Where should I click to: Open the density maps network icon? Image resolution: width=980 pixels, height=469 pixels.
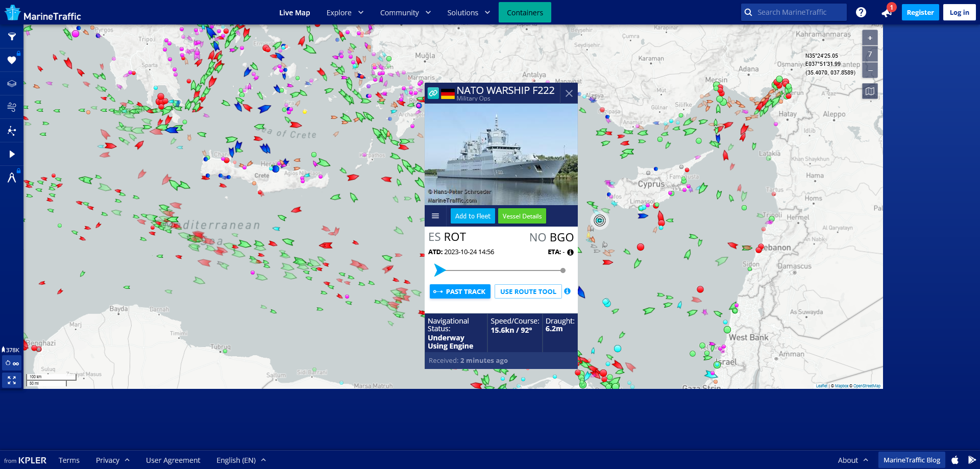tap(12, 131)
